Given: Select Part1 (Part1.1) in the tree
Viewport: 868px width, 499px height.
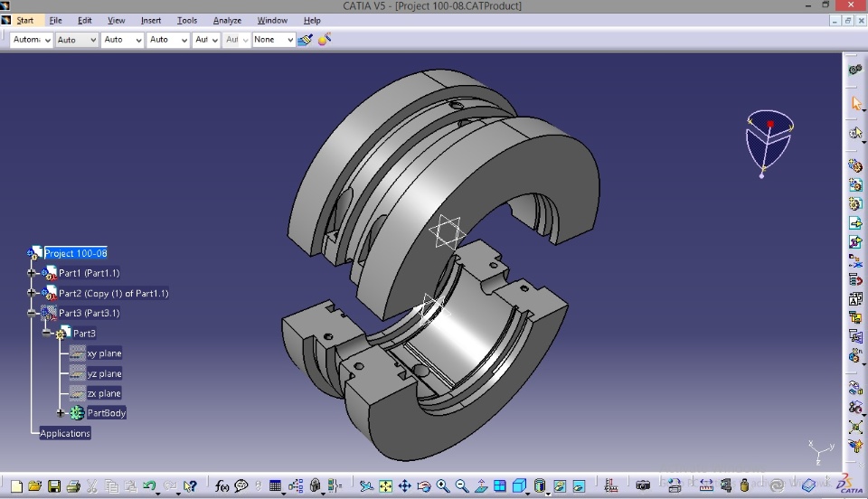Looking at the screenshot, I should (90, 273).
